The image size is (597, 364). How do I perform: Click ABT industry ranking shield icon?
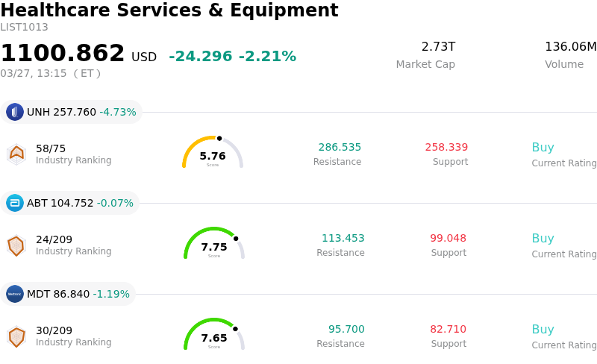(x=16, y=245)
